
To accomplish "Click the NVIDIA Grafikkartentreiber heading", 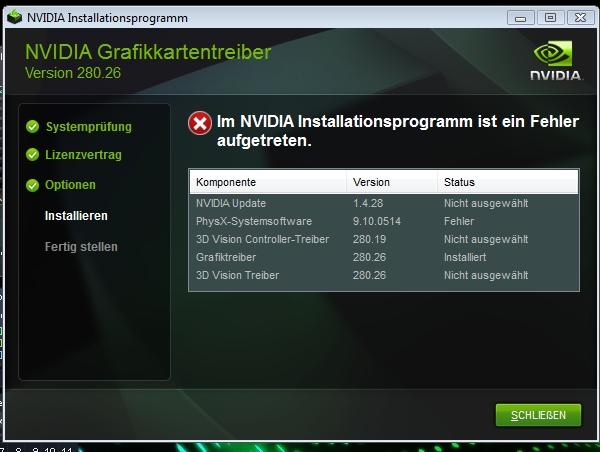I will coord(148,52).
